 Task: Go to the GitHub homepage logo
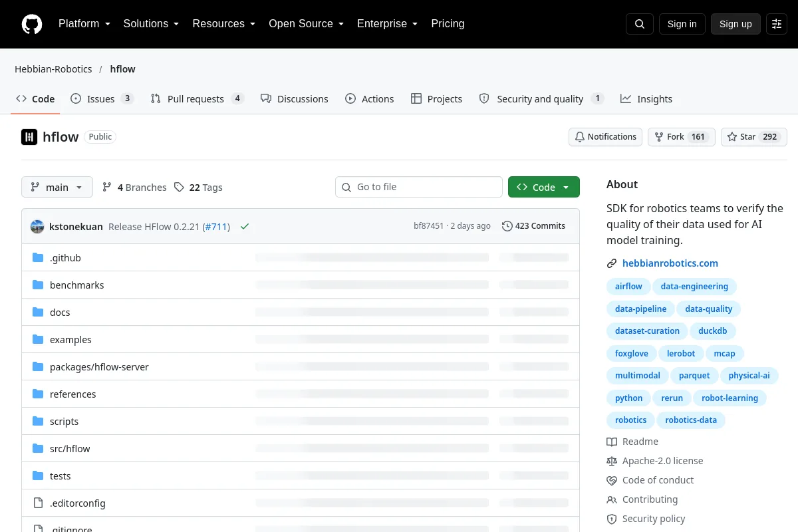pyautogui.click(x=32, y=24)
